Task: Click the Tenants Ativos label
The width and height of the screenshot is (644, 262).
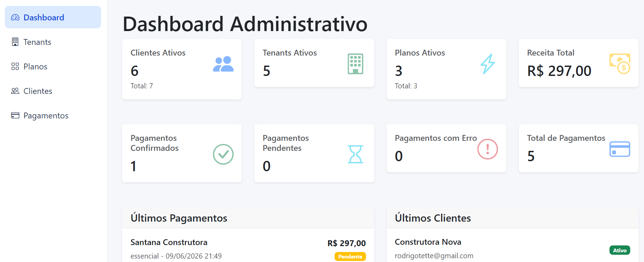Action: click(290, 53)
